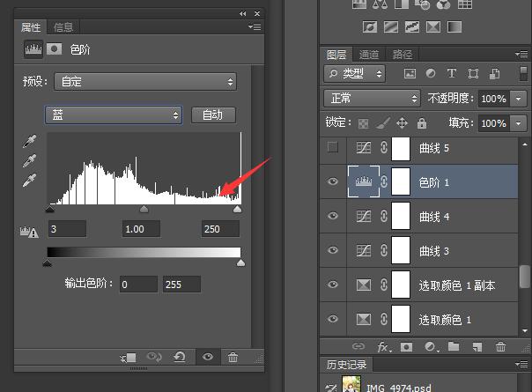Switch to the 通道 tab
Image resolution: width=532 pixels, height=392 pixels.
coord(370,54)
